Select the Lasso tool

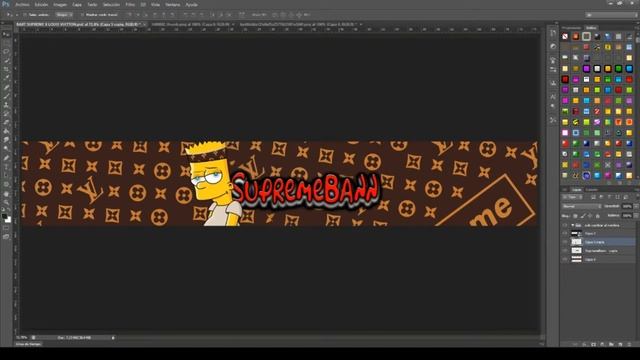[6, 51]
